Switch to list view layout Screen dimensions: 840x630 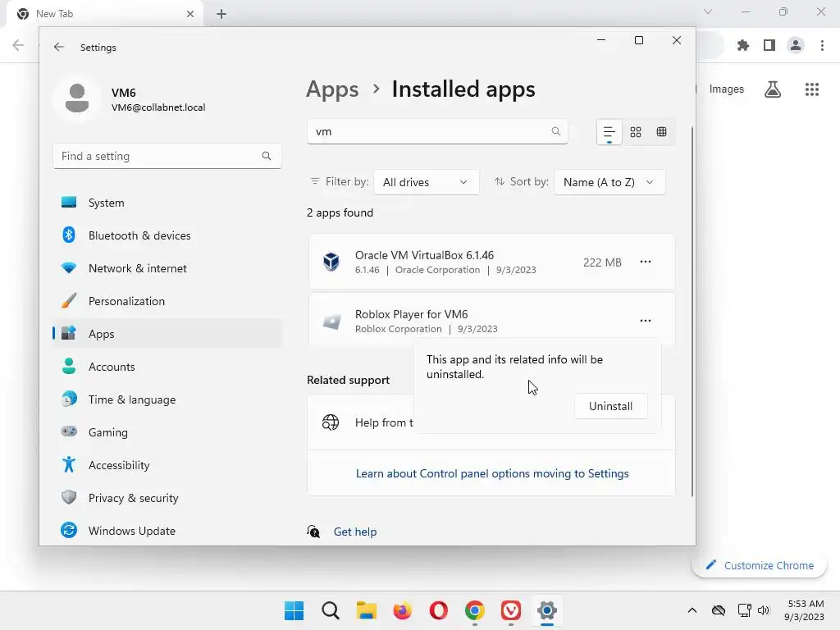click(x=609, y=132)
